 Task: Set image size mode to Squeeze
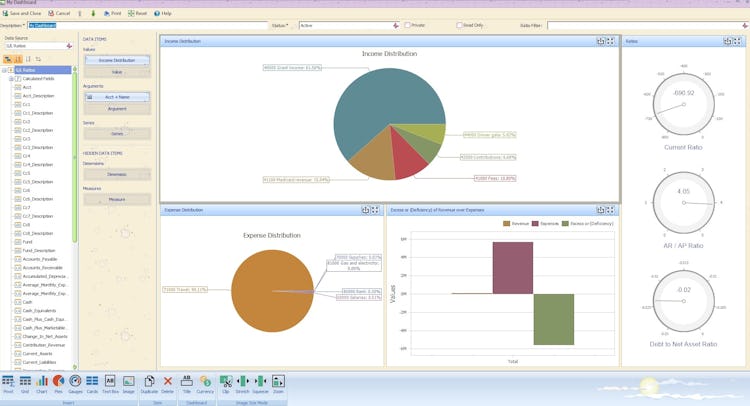pos(260,384)
